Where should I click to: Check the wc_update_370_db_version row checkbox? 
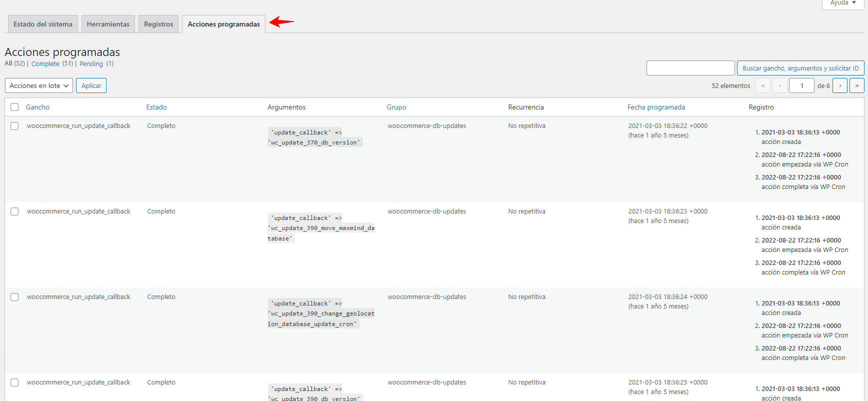pos(14,126)
